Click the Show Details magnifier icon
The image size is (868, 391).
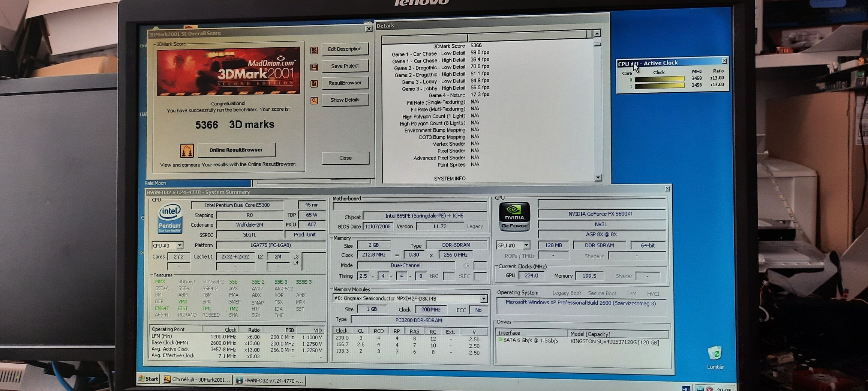[314, 101]
